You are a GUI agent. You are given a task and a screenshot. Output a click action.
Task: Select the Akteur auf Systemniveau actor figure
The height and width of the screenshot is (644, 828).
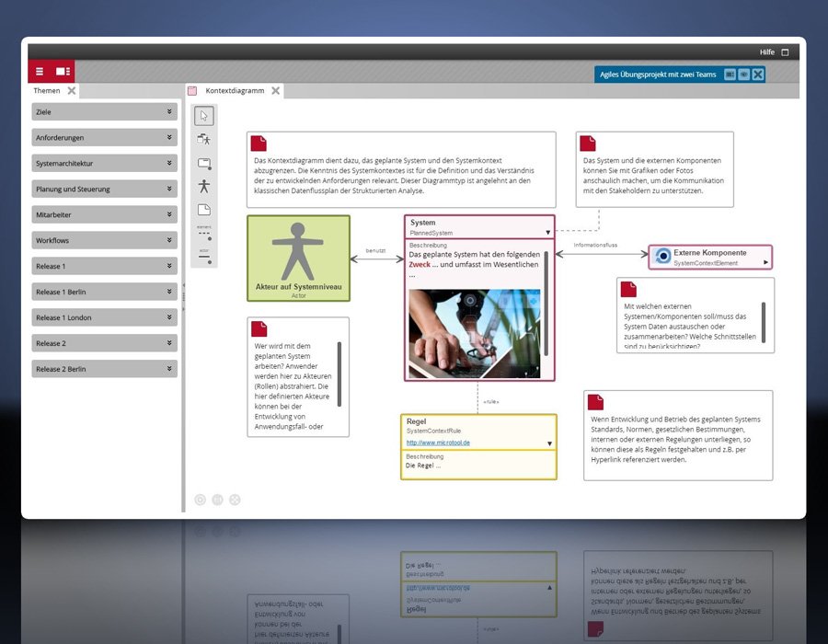pos(298,251)
